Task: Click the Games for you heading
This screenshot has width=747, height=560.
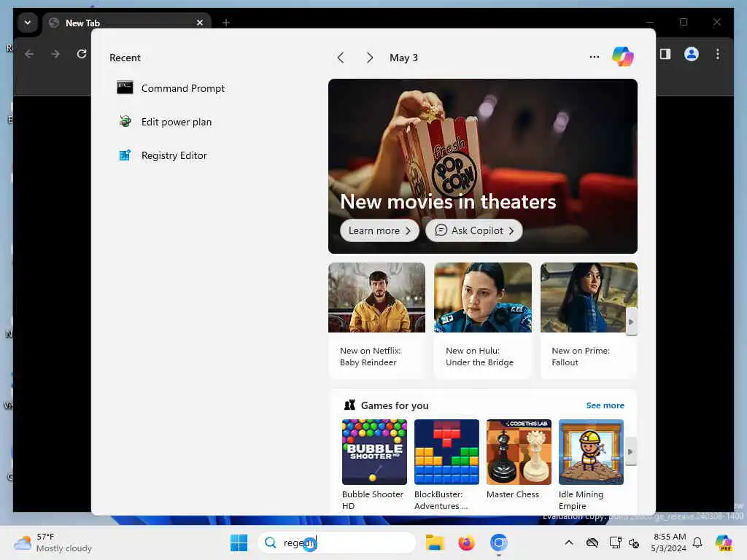Action: coord(395,405)
